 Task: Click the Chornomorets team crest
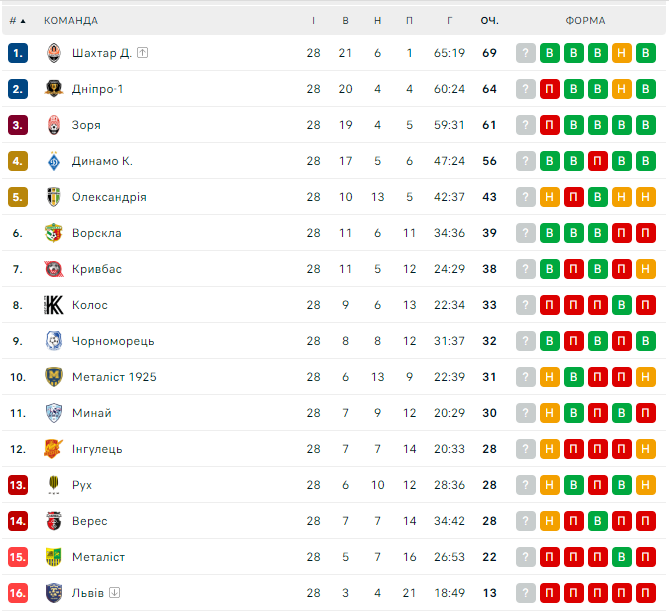(x=54, y=341)
